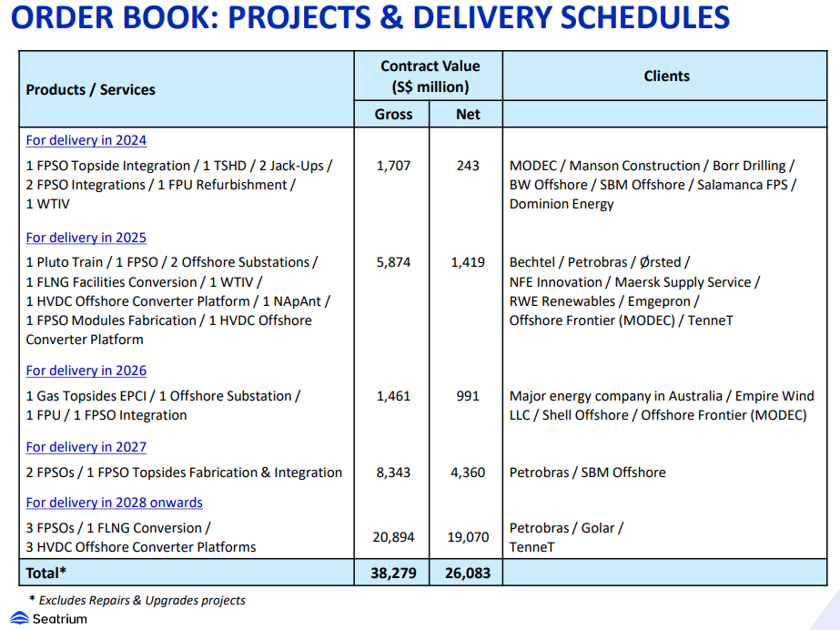Select the '1 FPSO Topside Integration / 1 TSHD' line
The image size is (840, 630).
click(179, 166)
